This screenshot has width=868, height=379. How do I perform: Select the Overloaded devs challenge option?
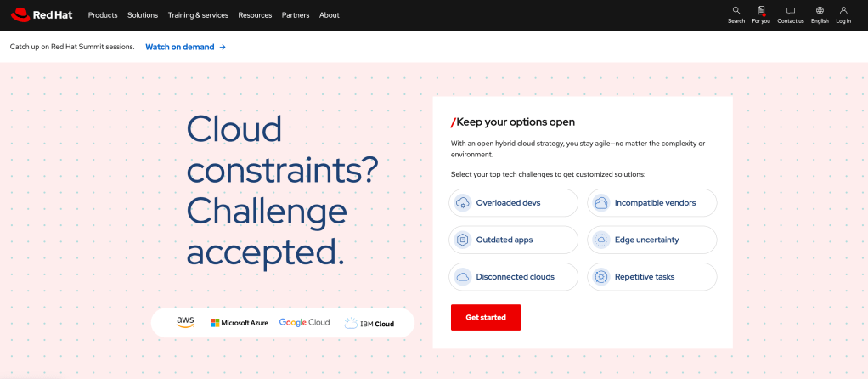pyautogui.click(x=513, y=203)
